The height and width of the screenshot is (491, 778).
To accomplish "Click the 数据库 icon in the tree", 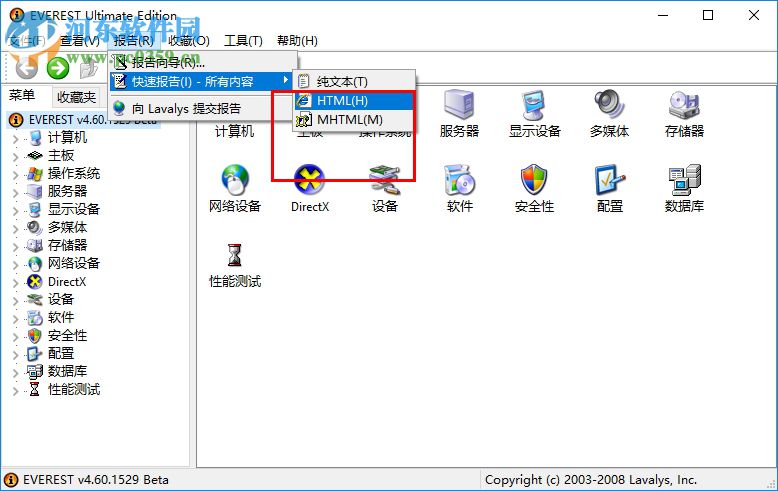I will [35, 371].
